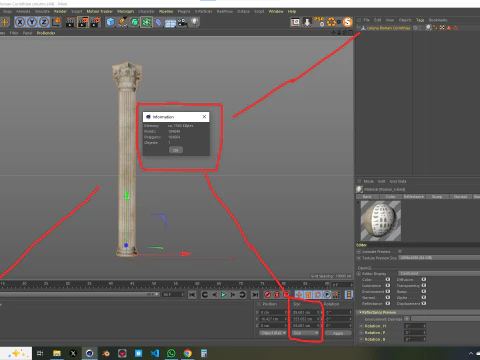Screen dimensions: 480x360
Task: Toggle Rotation keyframe recording icon
Action: 317,295
